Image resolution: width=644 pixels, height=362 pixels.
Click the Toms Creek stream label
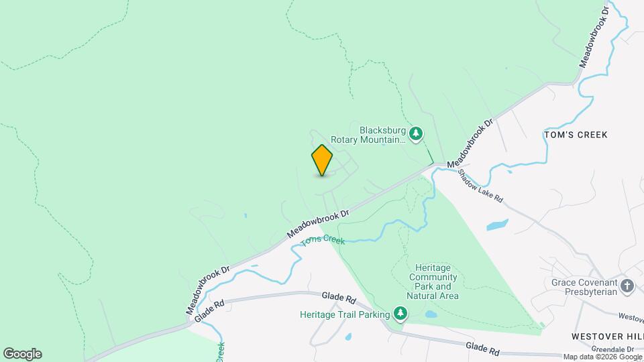click(323, 240)
